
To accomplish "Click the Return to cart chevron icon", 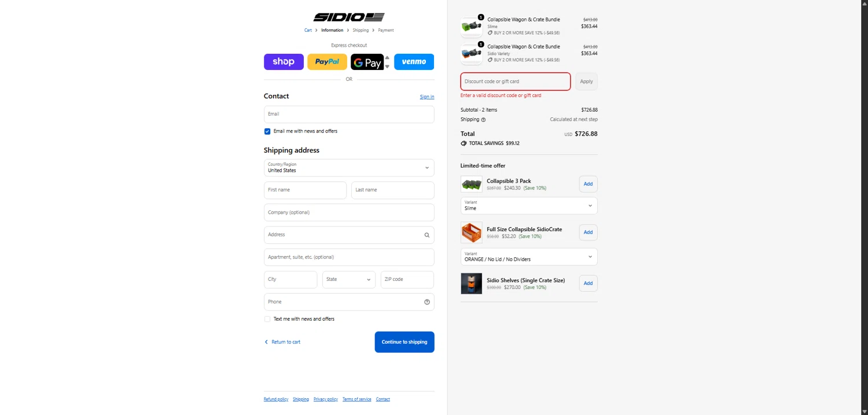I will [x=266, y=342].
